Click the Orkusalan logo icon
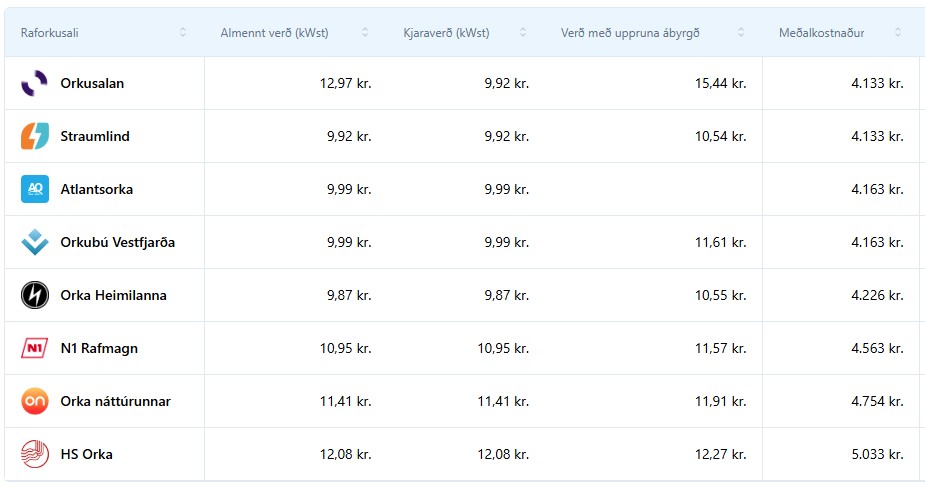The image size is (925, 486). [34, 84]
